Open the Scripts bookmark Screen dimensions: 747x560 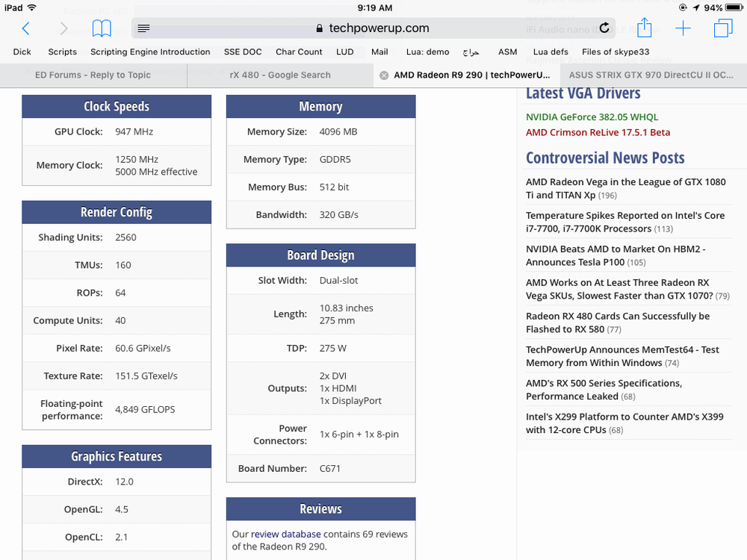[x=63, y=52]
